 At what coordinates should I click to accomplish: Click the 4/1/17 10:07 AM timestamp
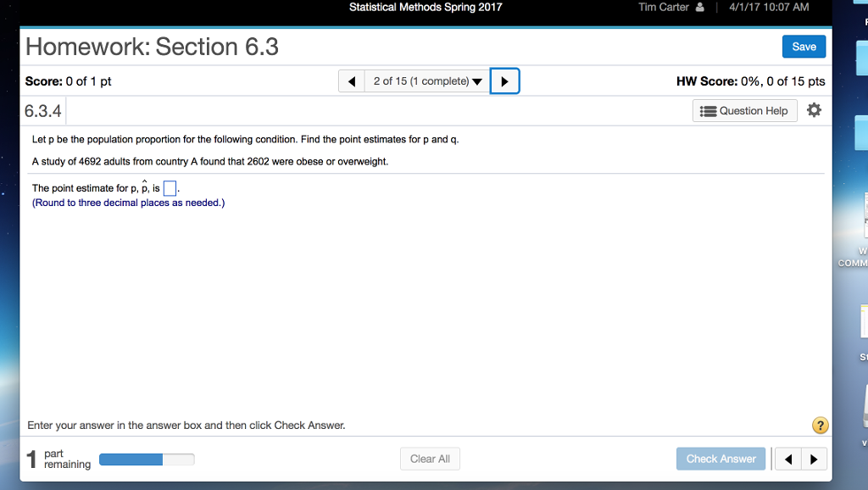pyautogui.click(x=769, y=8)
